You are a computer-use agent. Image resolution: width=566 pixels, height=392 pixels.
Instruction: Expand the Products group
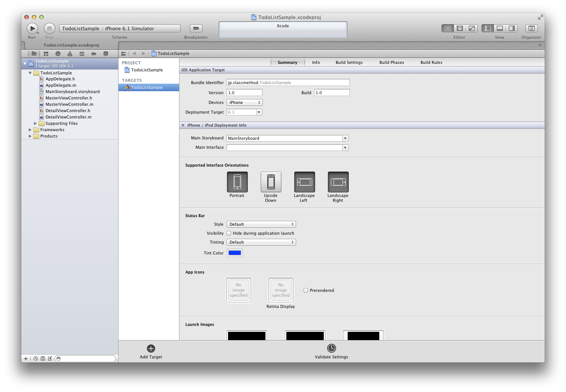(30, 136)
